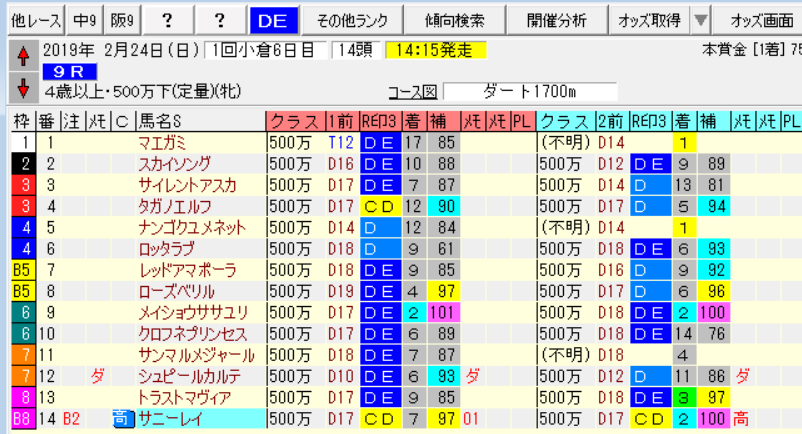Click the 1回小倉6日目 field
Image resolution: width=802 pixels, height=434 pixels.
[x=265, y=51]
